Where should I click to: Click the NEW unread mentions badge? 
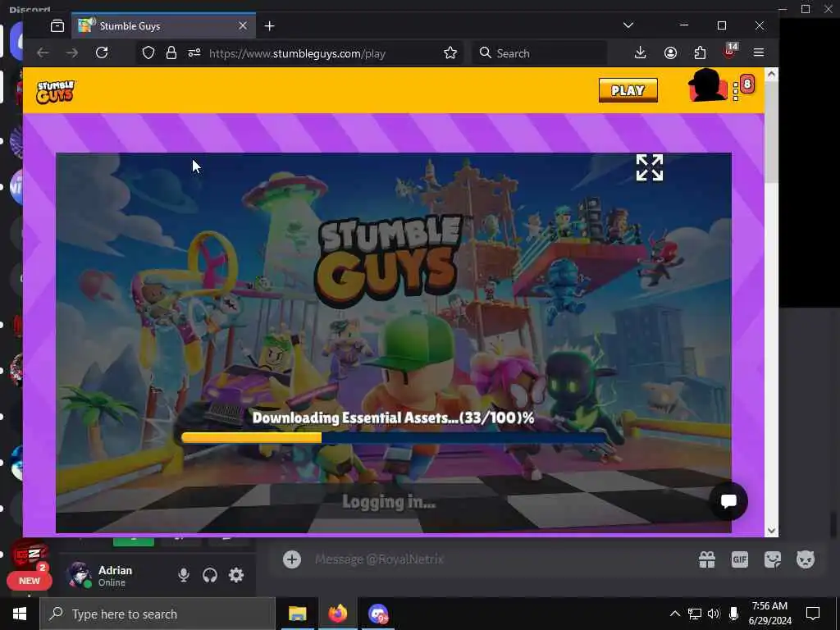click(29, 581)
